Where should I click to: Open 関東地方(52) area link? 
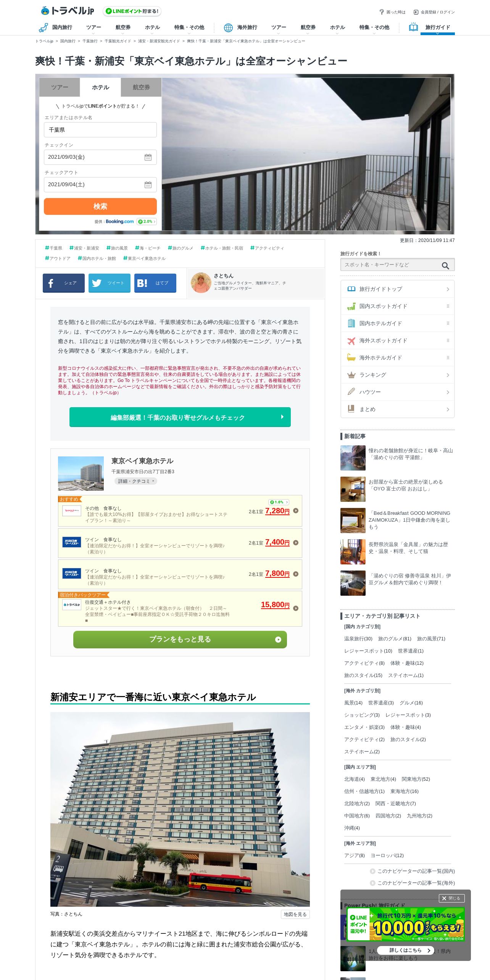tap(416, 779)
